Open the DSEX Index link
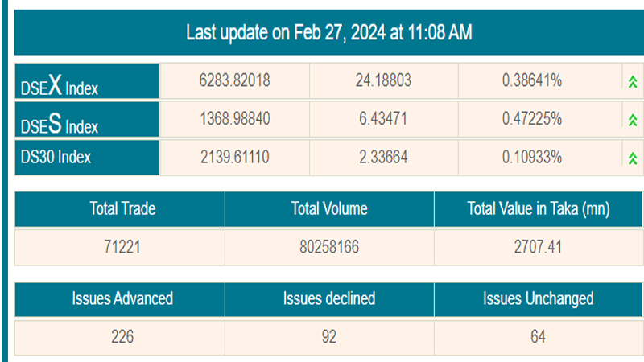 [60, 84]
